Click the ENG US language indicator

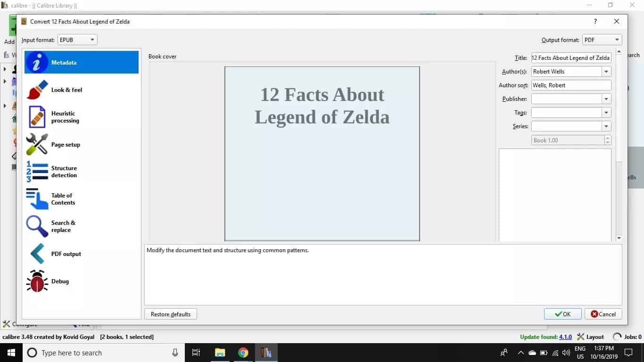pyautogui.click(x=580, y=353)
